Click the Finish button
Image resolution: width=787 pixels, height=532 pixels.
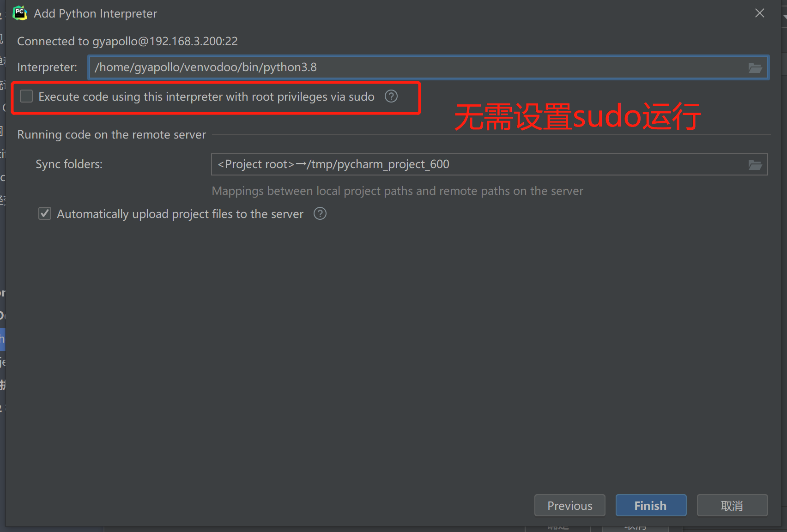(x=651, y=506)
